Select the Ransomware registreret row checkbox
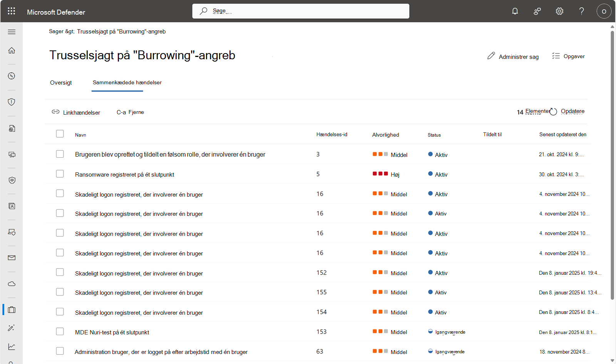The width and height of the screenshot is (616, 364). pos(60,174)
